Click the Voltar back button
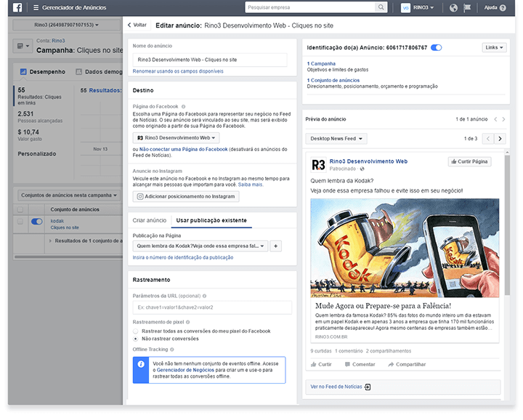523x420 pixels. click(x=137, y=25)
